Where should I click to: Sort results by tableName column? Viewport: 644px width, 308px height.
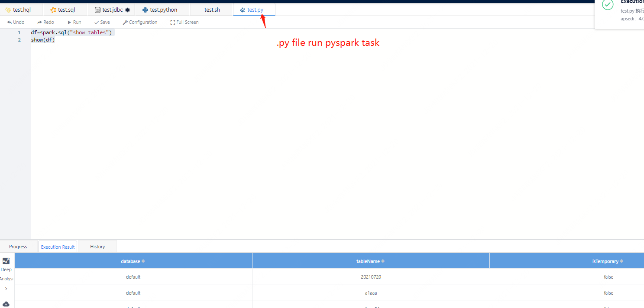[x=383, y=261]
